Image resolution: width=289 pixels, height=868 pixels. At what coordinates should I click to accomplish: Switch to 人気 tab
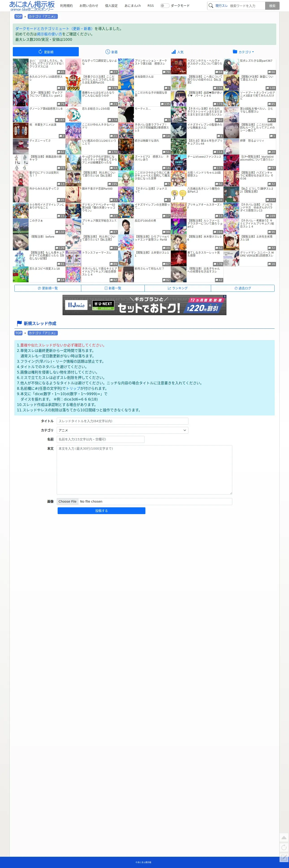tap(178, 52)
